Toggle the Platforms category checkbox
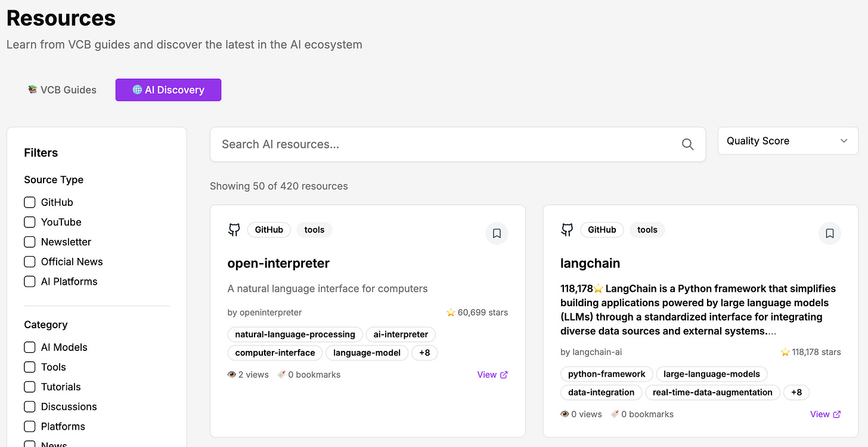Viewport: 868px width, 447px height. [x=30, y=426]
